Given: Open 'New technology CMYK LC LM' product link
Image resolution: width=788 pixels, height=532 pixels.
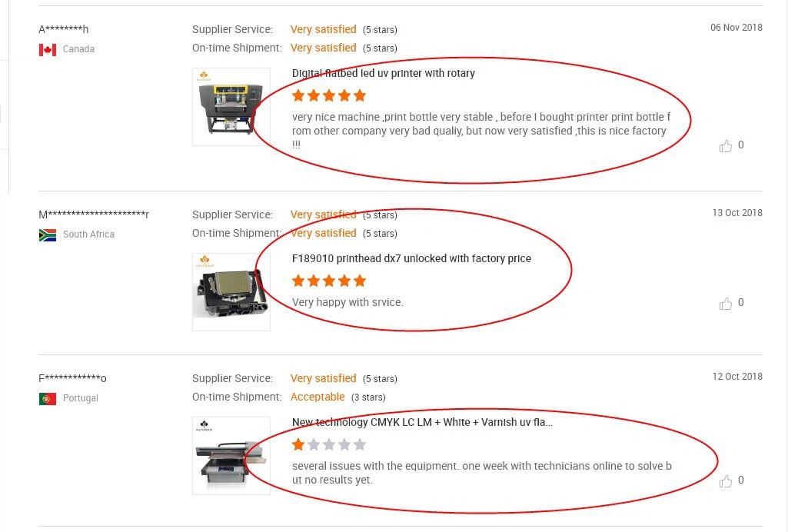Looking at the screenshot, I should point(422,423).
